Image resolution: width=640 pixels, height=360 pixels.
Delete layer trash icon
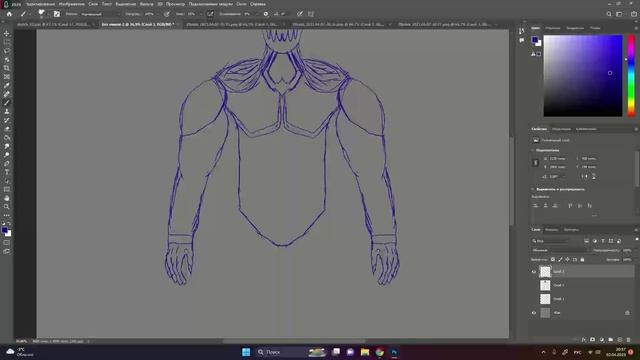[629, 340]
